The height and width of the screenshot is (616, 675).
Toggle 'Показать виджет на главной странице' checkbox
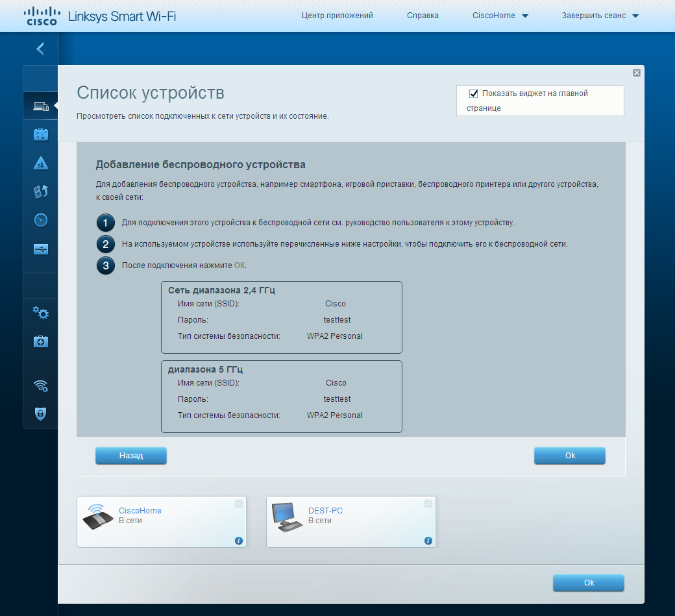point(474,93)
